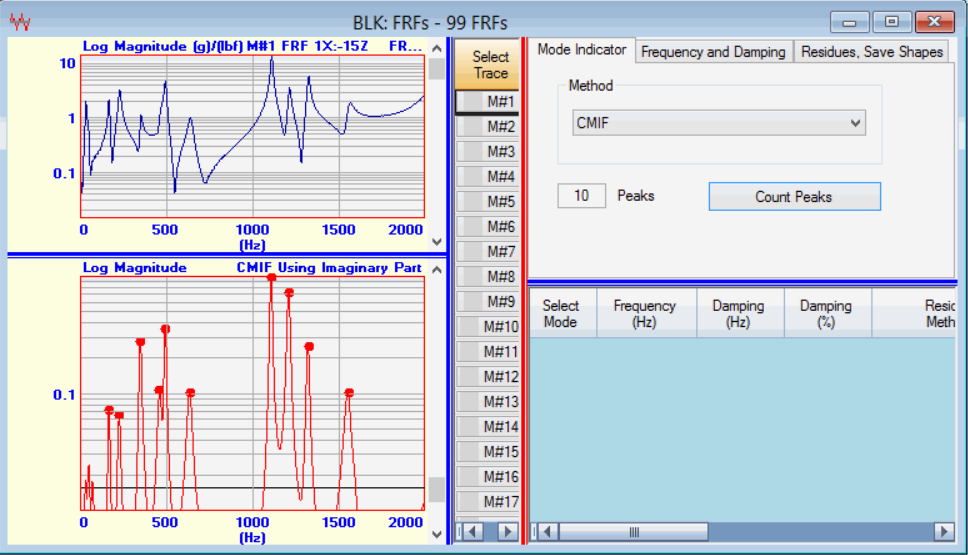968x555 pixels.
Task: Open Residues, Save Shapes tab
Action: point(871,52)
